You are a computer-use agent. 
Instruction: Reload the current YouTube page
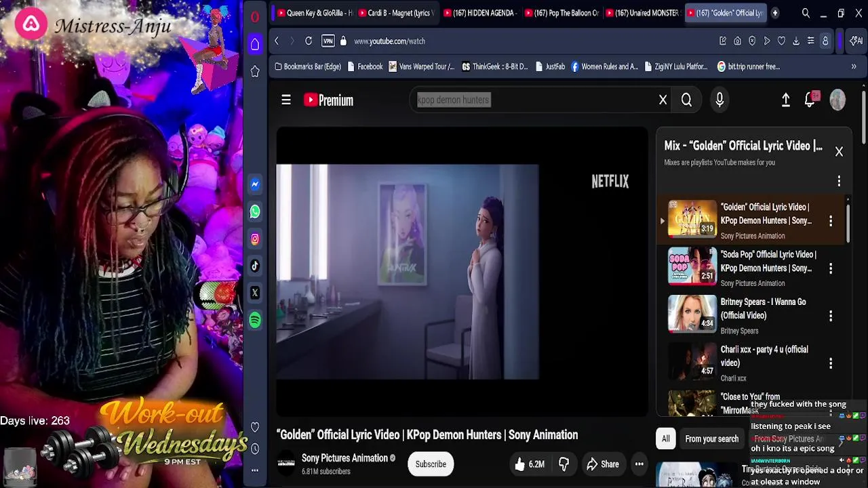click(309, 41)
